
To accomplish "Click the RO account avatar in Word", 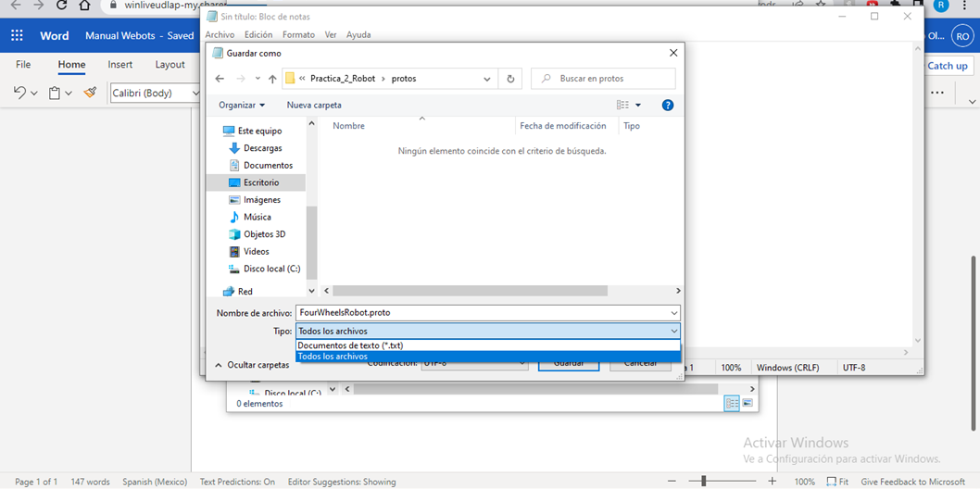I will tap(961, 36).
